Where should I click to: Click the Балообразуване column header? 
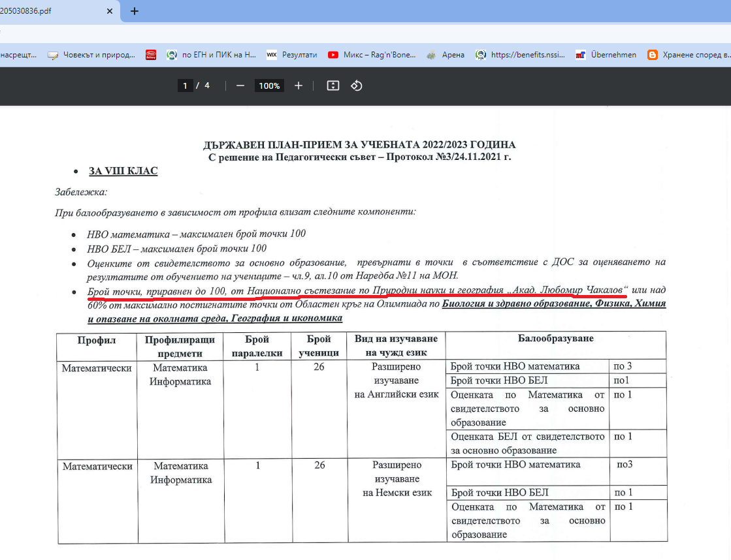pyautogui.click(x=555, y=339)
